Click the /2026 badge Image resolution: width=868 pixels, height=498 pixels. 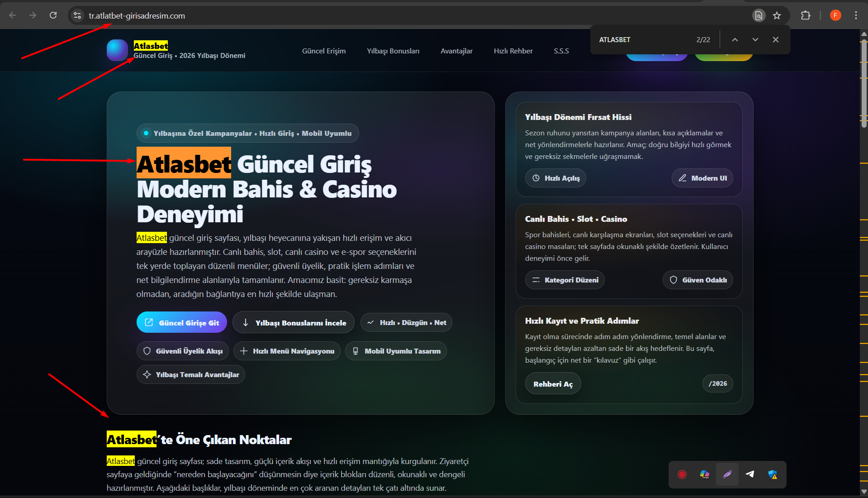point(718,383)
